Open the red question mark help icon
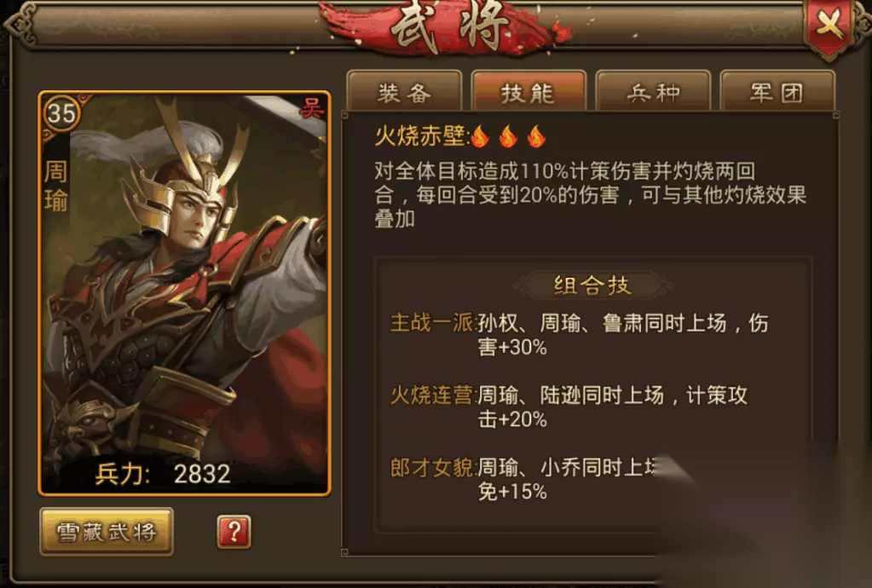 234,531
